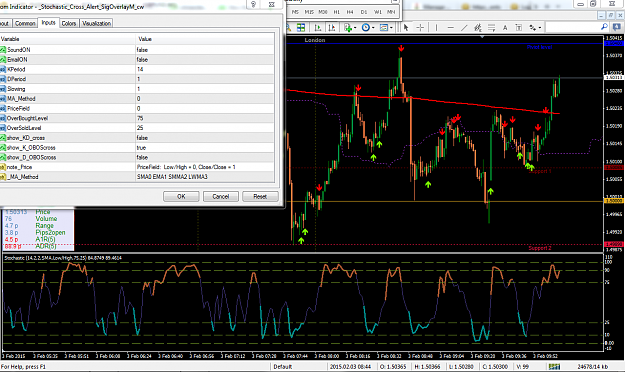The image size is (625, 372).
Task: Click Cancel in indicator dialog
Action: click(220, 197)
